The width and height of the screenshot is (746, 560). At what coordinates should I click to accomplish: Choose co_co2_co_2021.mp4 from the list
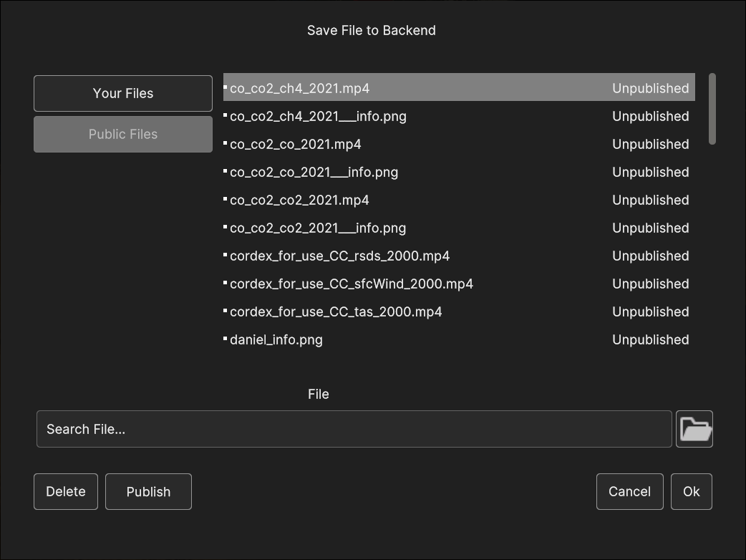[459, 144]
